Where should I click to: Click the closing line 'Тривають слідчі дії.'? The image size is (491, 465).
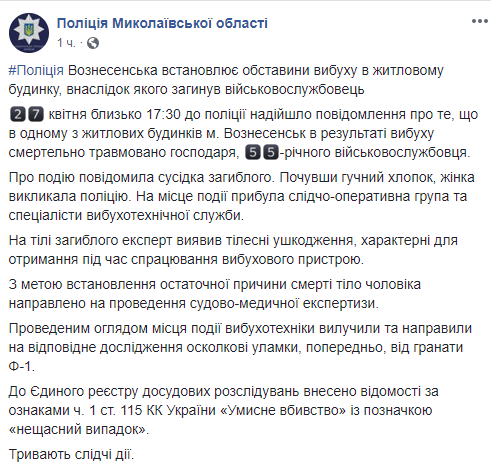tap(71, 454)
